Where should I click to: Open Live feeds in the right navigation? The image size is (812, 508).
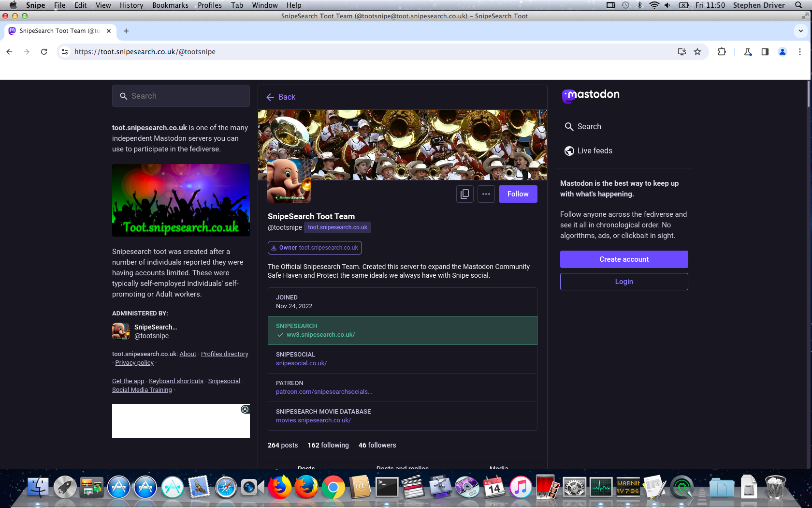(588, 151)
